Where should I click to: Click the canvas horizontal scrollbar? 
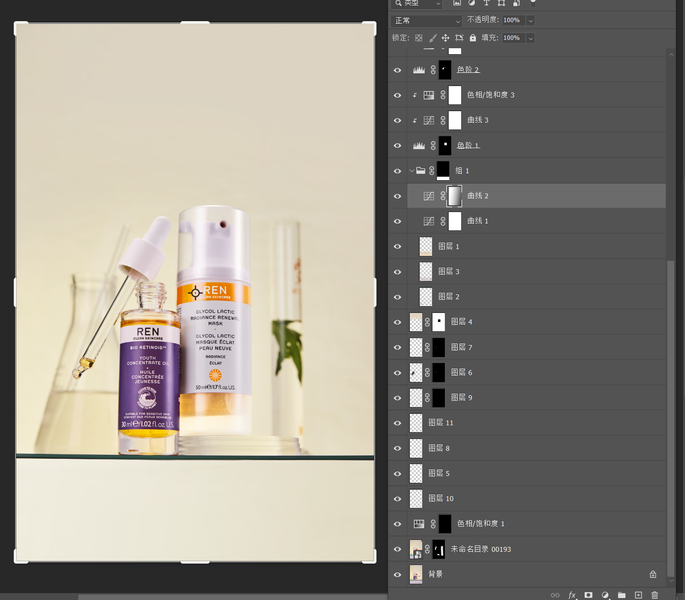(x=232, y=597)
